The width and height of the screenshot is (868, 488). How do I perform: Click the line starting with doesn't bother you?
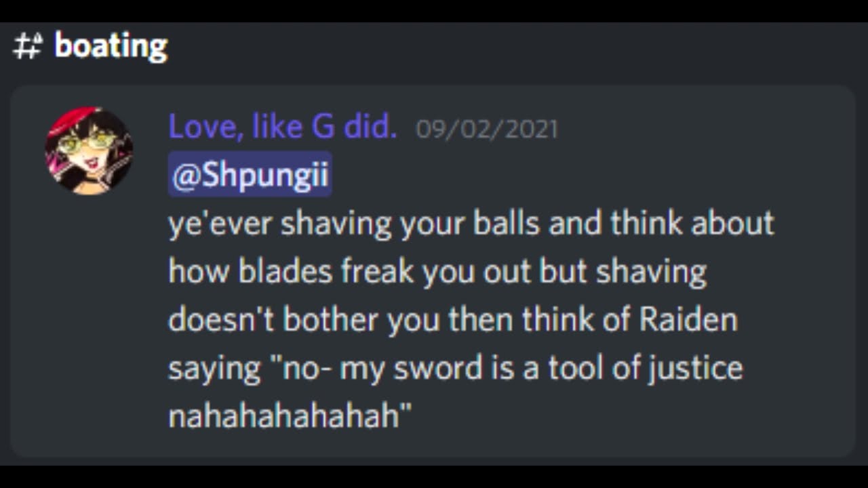[452, 319]
